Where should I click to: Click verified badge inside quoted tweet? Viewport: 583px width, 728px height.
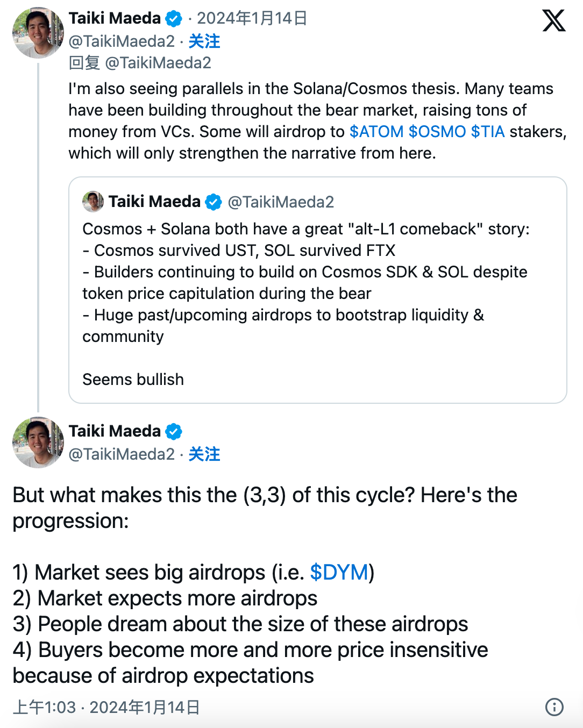pyautogui.click(x=214, y=202)
